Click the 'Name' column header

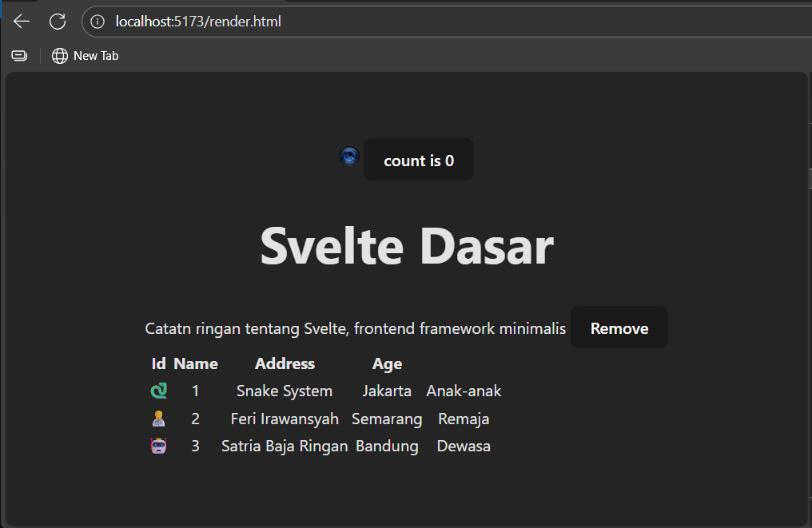pos(196,363)
